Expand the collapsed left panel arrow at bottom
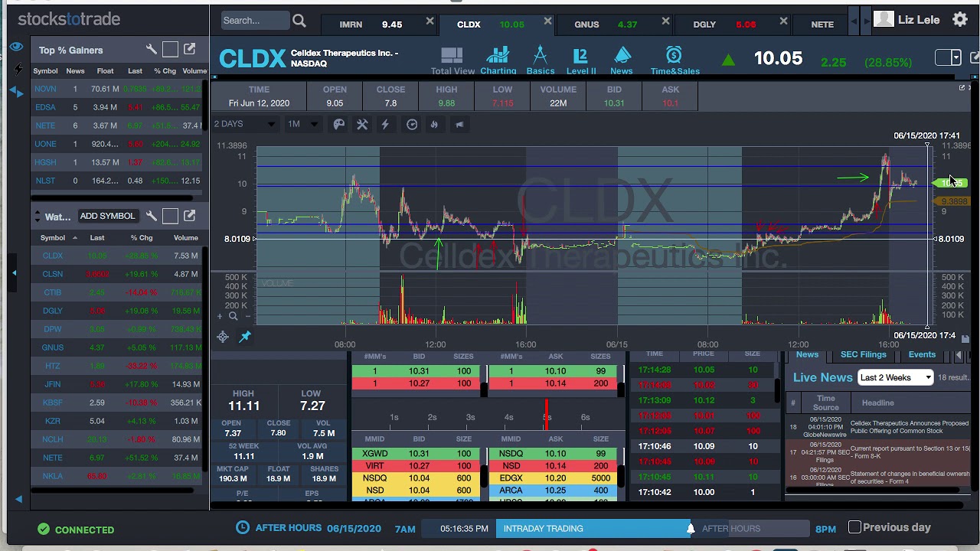 pos(18,499)
